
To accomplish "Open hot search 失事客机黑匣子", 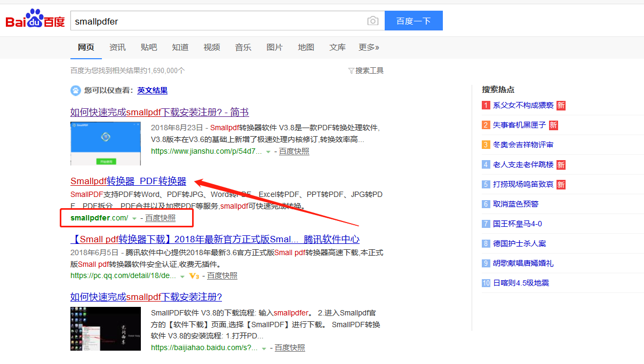I will click(x=520, y=125).
